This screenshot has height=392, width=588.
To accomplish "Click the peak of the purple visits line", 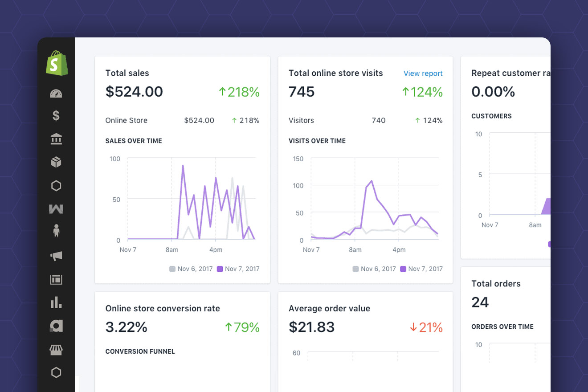I will pos(372,181).
